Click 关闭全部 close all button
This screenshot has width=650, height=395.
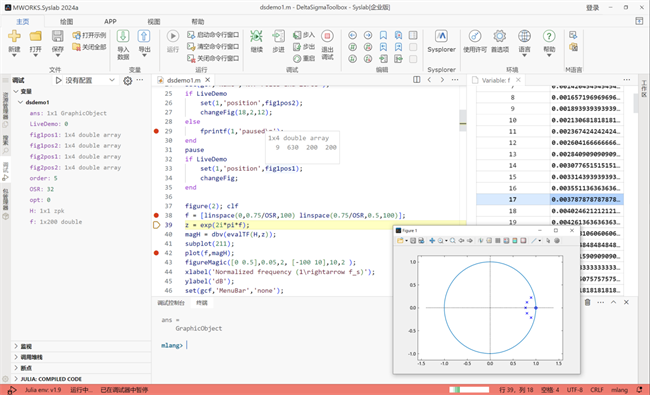[x=89, y=47]
